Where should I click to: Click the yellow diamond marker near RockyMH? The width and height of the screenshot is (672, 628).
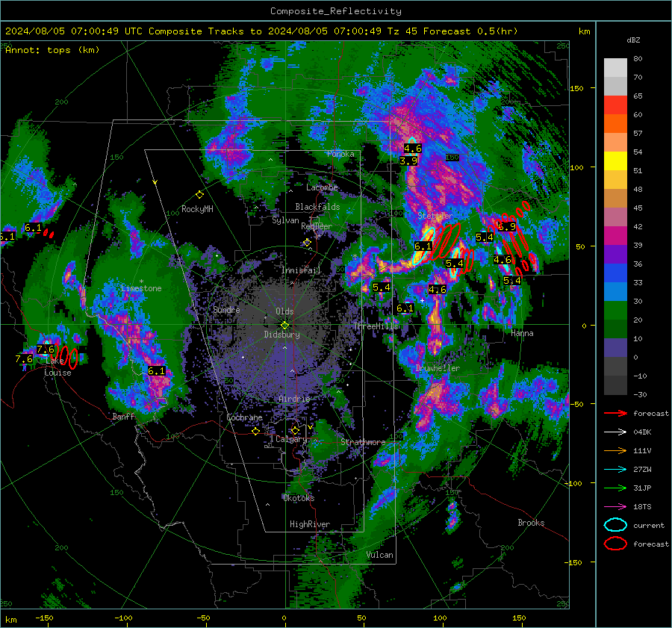(x=199, y=195)
